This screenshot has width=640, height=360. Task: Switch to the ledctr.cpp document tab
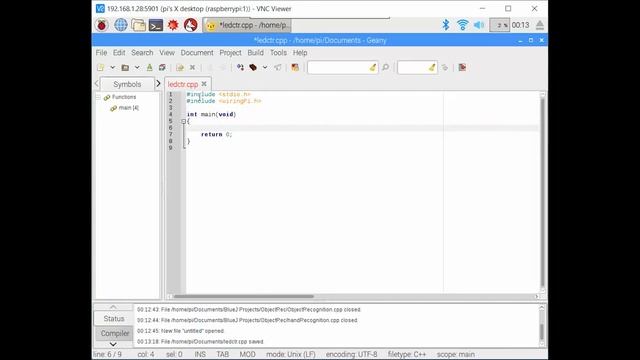point(183,84)
